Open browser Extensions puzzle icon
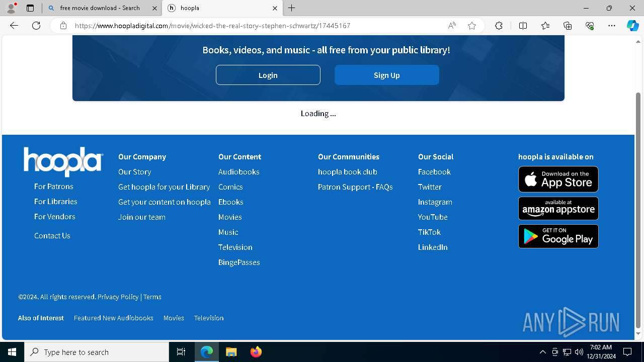The height and width of the screenshot is (362, 644). click(x=499, y=26)
